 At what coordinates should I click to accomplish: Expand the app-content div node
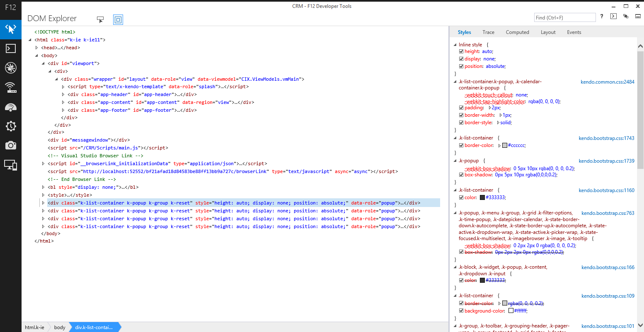[x=63, y=102]
